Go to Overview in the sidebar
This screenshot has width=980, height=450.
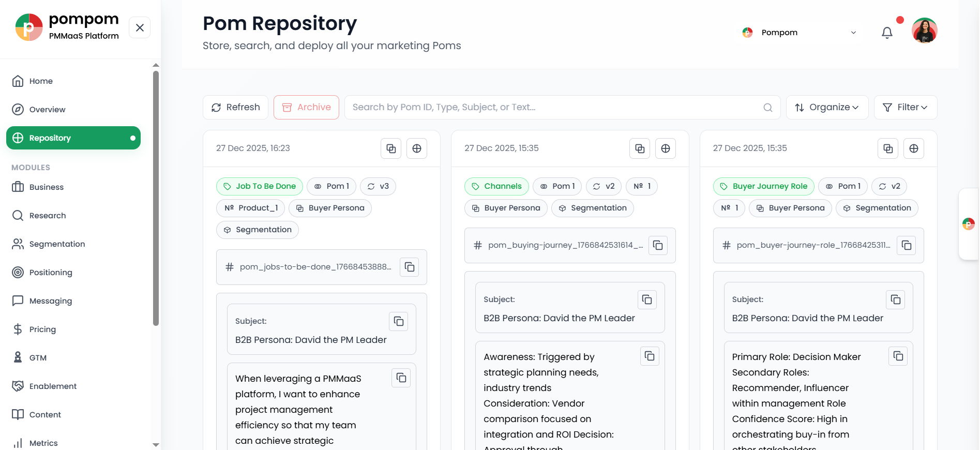tap(73, 110)
